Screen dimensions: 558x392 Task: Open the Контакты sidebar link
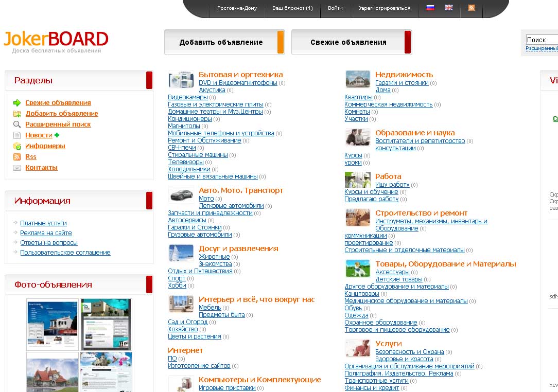[x=41, y=168]
